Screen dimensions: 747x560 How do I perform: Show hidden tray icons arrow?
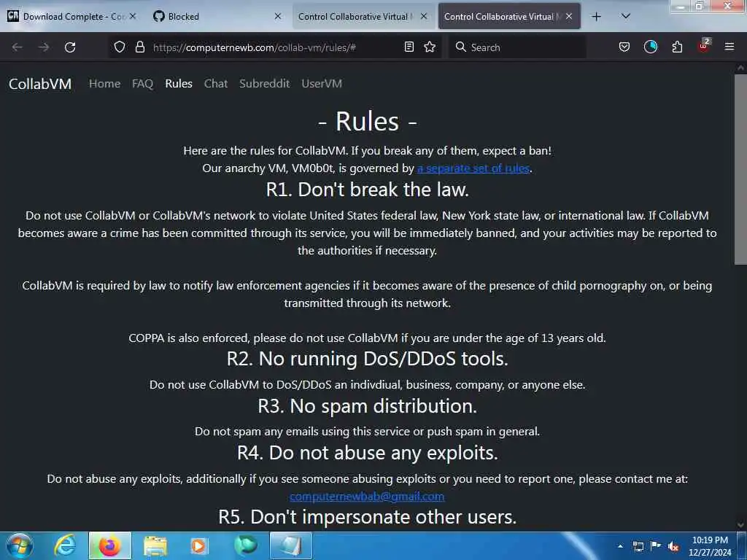click(620, 546)
